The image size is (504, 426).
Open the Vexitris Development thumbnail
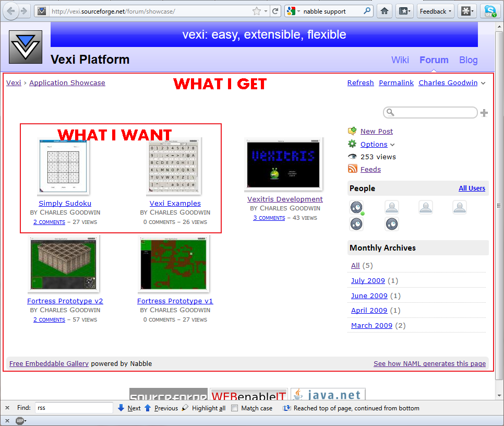pyautogui.click(x=284, y=163)
